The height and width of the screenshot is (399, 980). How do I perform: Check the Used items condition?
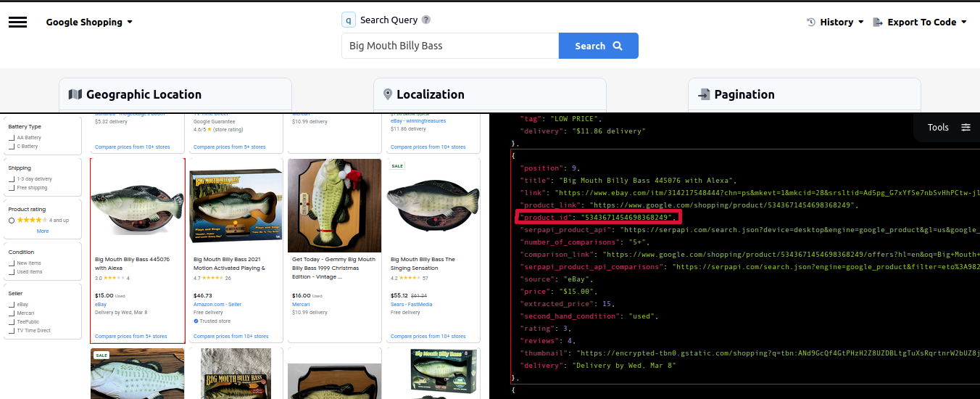click(12, 272)
